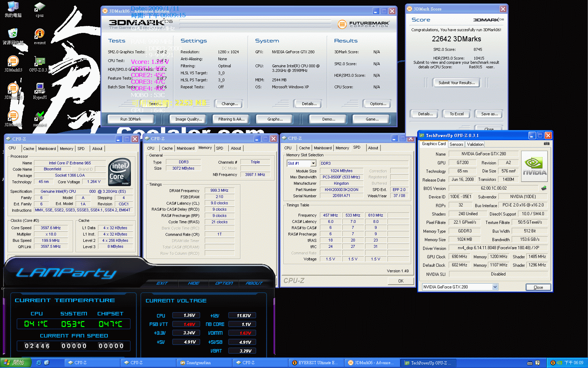The width and height of the screenshot is (588, 368).
Task: Switch to EVEREST Ultimate in the taskbar
Action: click(x=316, y=363)
